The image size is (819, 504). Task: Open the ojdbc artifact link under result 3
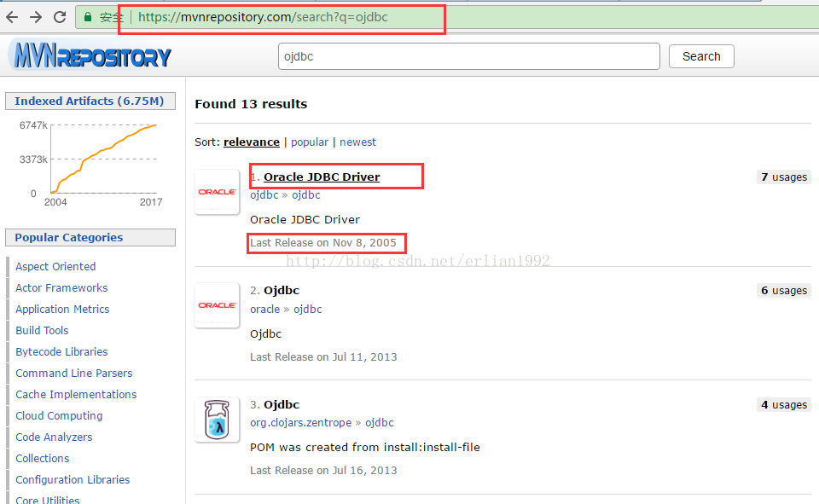pos(379,422)
